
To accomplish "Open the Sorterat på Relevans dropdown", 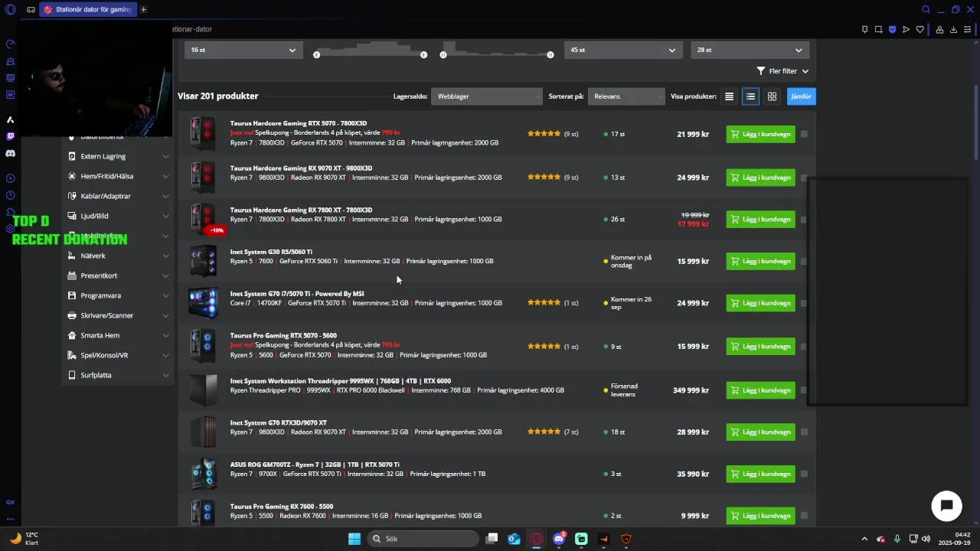I will click(x=627, y=96).
